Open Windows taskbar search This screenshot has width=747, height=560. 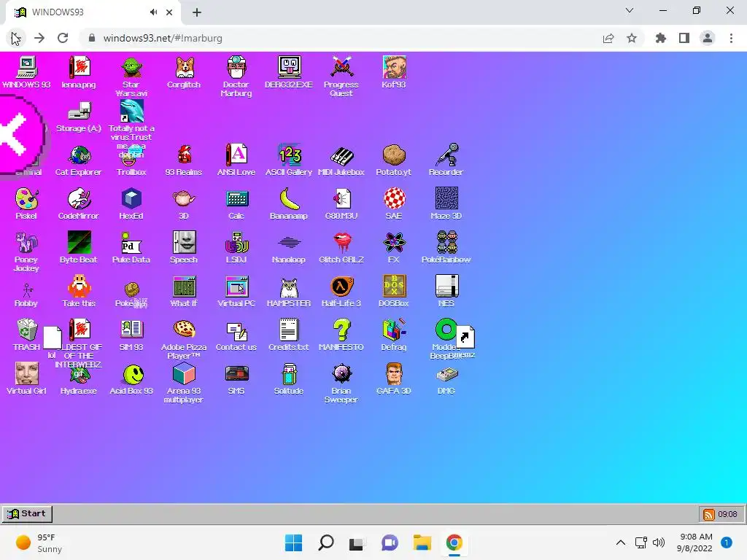point(326,542)
